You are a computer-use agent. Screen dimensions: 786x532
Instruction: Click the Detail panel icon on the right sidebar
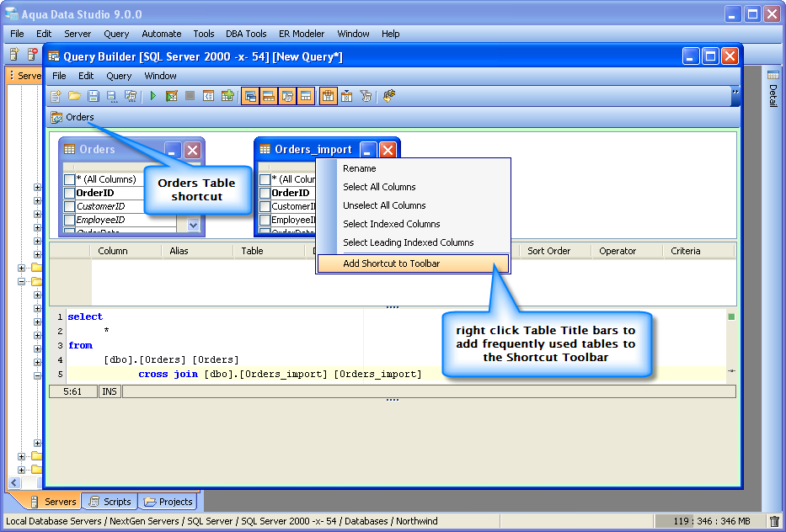tap(773, 75)
